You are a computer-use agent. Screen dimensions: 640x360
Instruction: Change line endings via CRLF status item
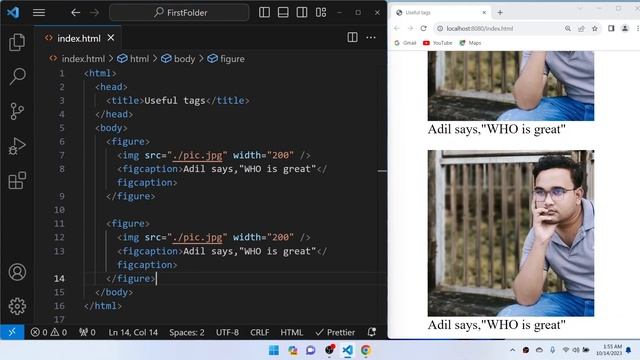click(260, 332)
